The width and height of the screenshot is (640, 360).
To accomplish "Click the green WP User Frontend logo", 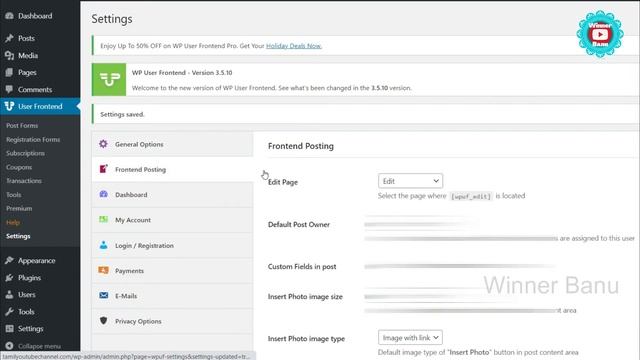I will [109, 80].
